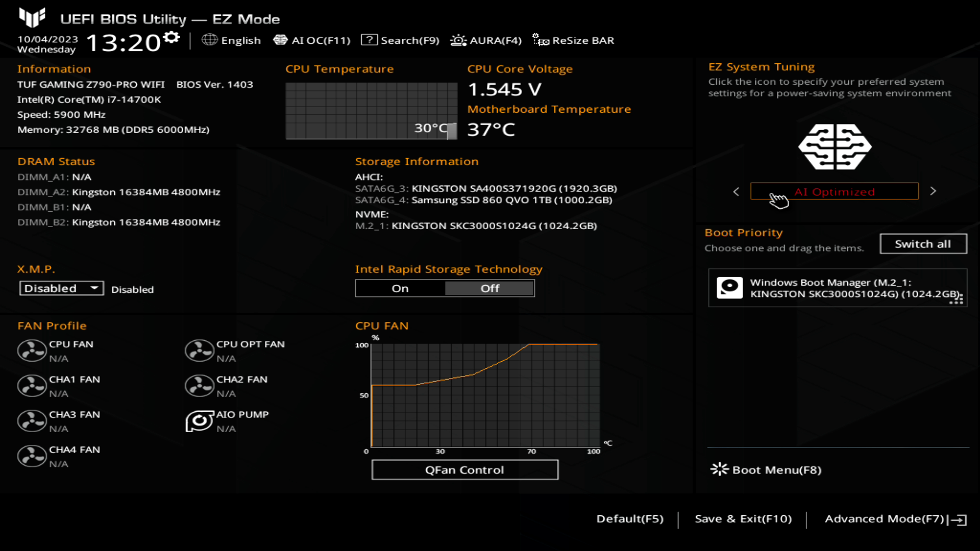Turn Intel Rapid Storage Technology On
This screenshot has width=980, height=551.
pos(400,288)
